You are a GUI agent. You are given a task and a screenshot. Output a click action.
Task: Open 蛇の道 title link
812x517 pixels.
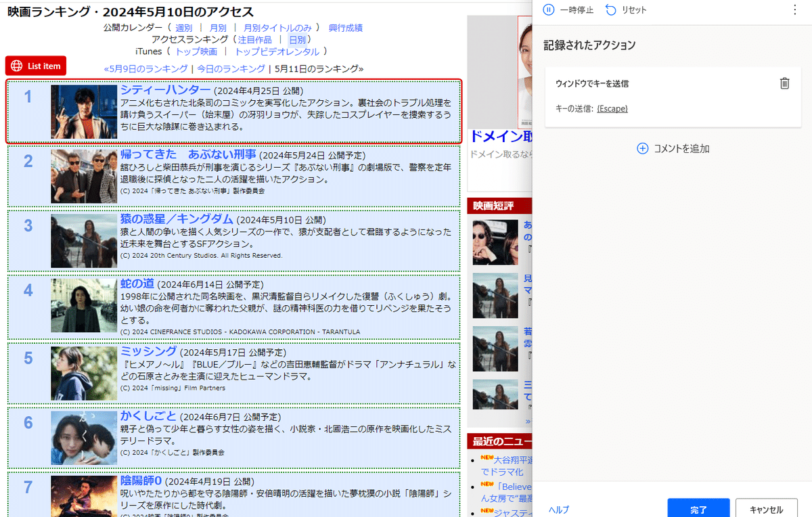click(x=137, y=283)
